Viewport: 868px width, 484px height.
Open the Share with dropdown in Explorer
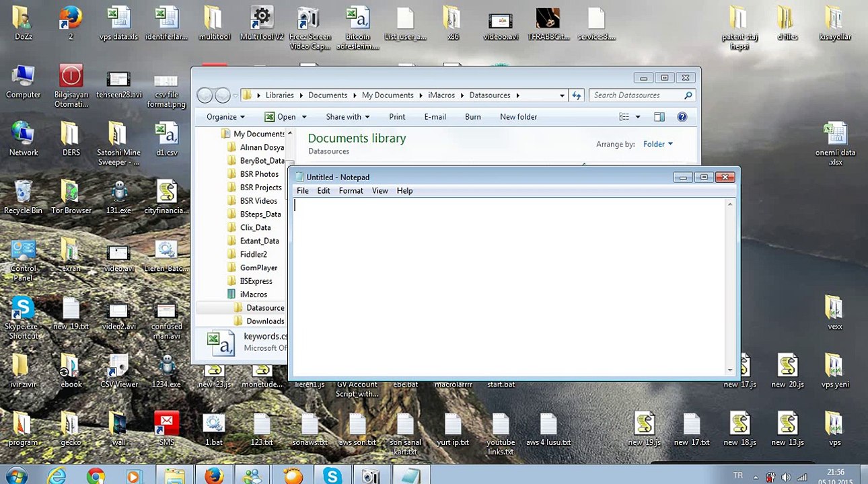click(x=347, y=117)
